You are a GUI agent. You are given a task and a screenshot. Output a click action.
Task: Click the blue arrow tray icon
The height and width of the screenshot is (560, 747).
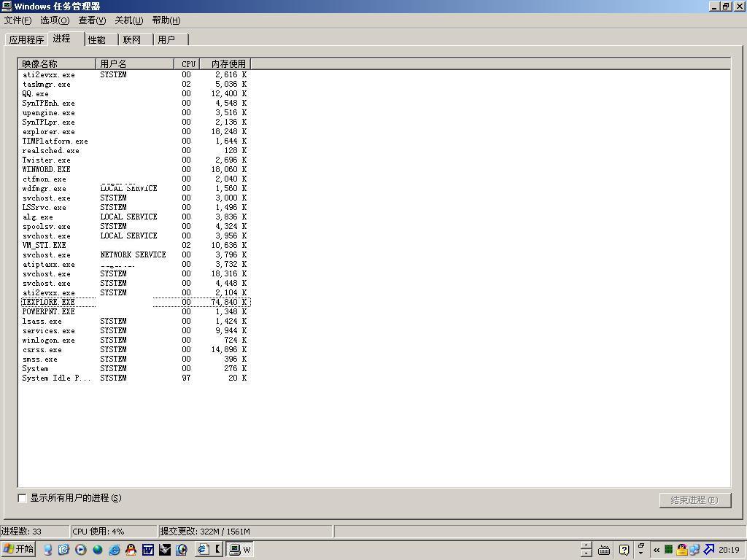coord(709,550)
